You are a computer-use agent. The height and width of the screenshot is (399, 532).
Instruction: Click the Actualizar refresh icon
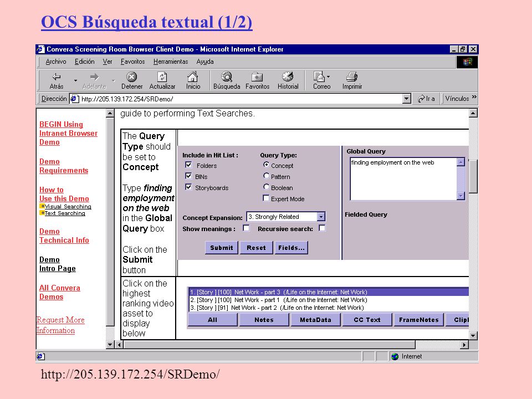pos(162,76)
